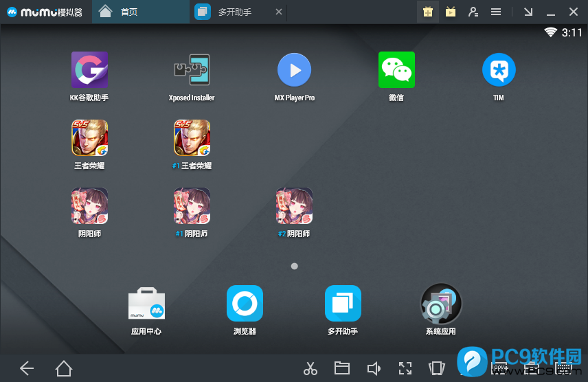
Task: Open the 系统应用 folder
Action: tap(440, 304)
